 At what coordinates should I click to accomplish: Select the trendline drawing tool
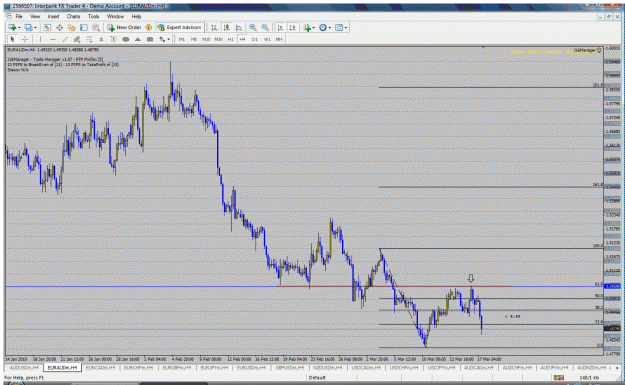click(65, 39)
